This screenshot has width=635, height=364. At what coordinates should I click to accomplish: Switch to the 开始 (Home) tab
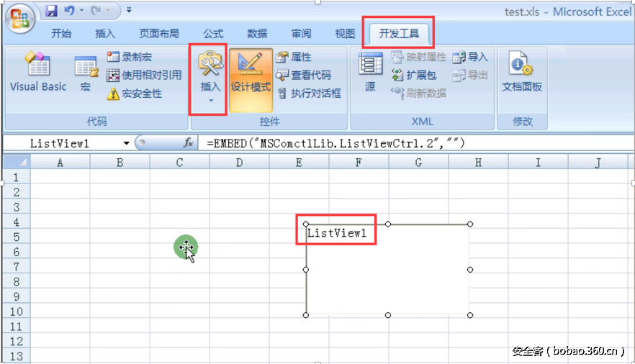point(61,34)
